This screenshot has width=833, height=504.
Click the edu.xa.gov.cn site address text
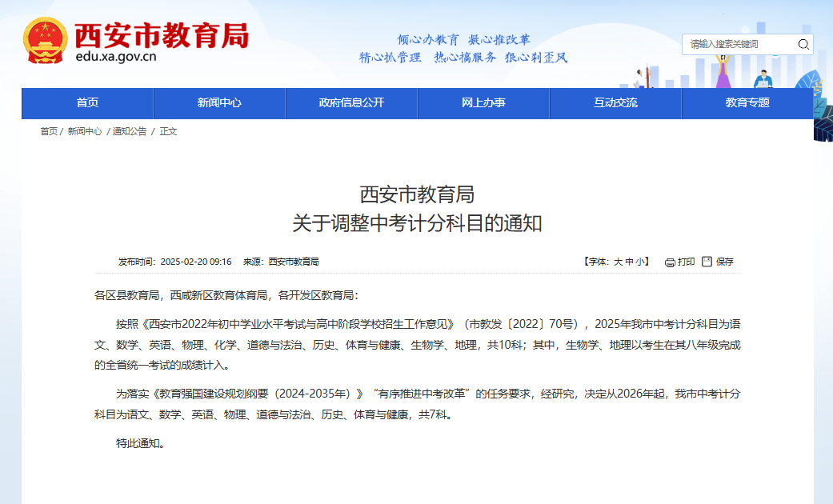coord(118,58)
